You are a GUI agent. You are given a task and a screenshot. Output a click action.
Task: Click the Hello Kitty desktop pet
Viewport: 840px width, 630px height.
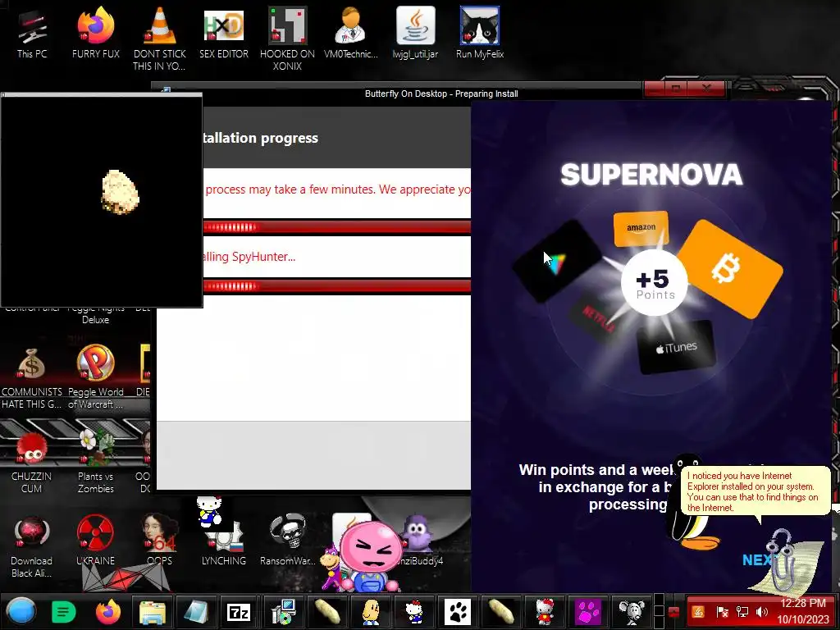[x=209, y=510]
